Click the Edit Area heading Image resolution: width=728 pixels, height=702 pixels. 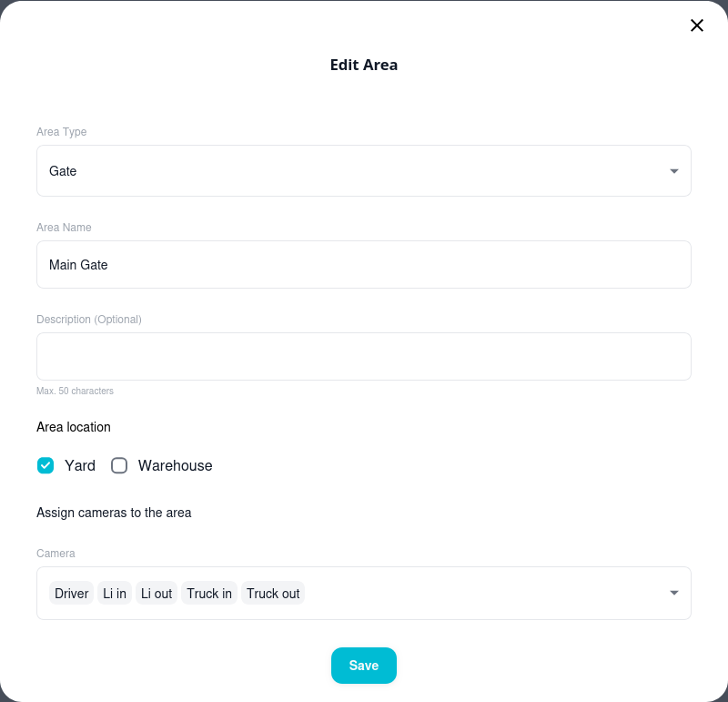[364, 65]
